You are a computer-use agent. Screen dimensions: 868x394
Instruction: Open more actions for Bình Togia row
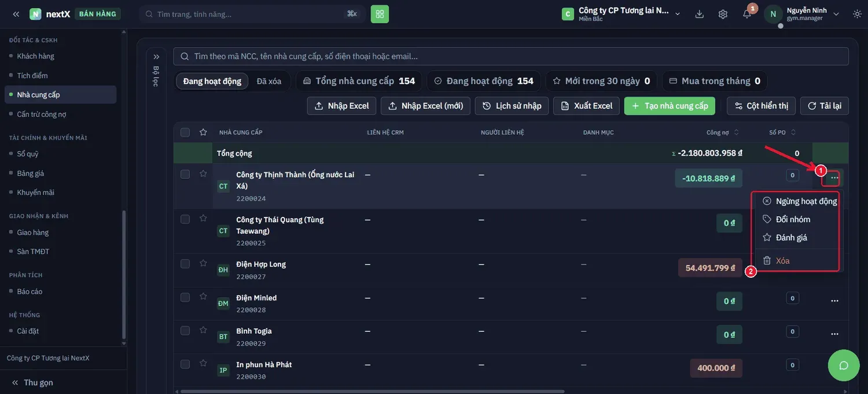[x=834, y=334]
